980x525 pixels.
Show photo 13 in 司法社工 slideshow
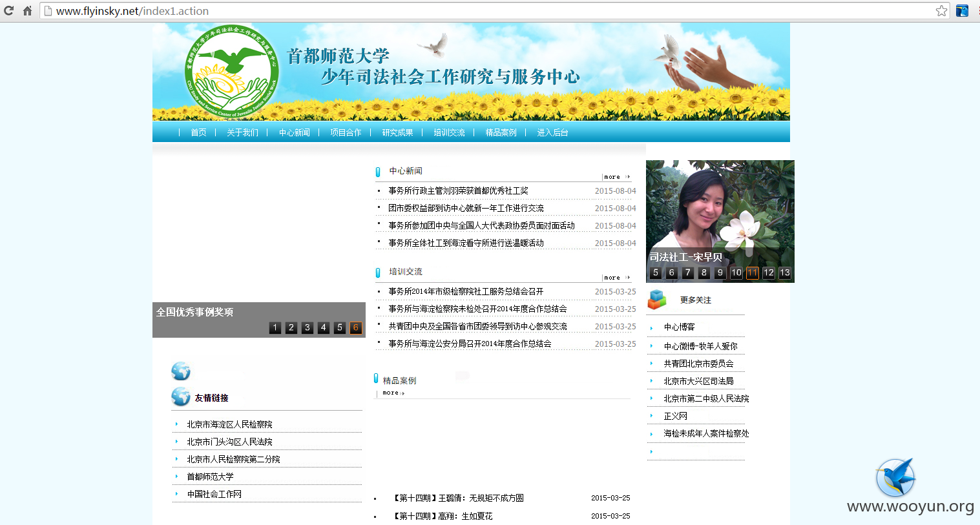coord(785,273)
